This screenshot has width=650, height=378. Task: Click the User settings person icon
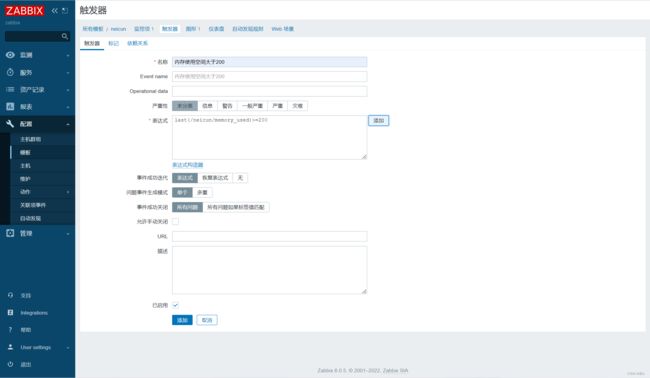tap(10, 347)
